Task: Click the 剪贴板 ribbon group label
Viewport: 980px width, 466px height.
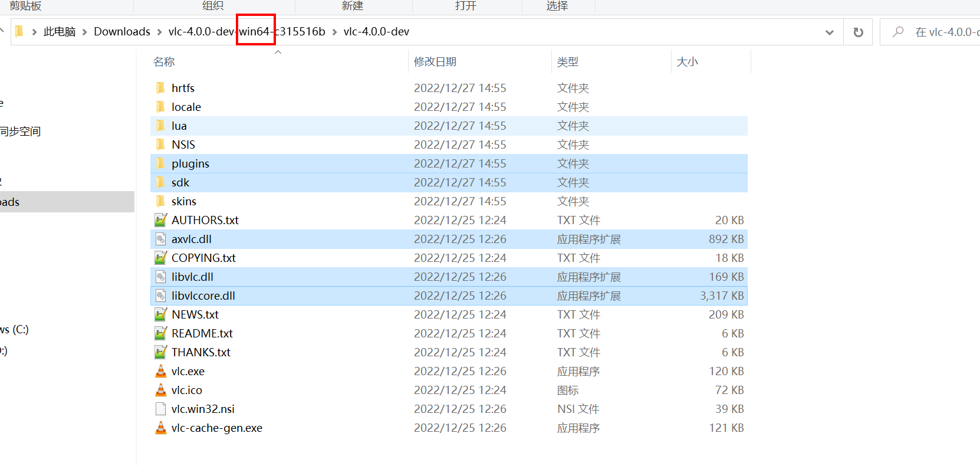Action: [25, 6]
